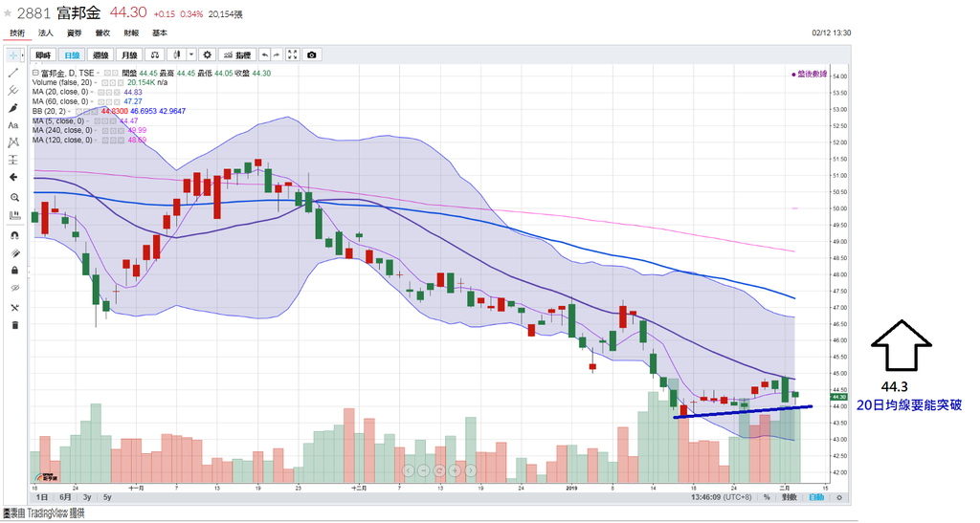The image size is (980, 523).
Task: Switch to the 日線 daily interval
Action: (x=72, y=54)
